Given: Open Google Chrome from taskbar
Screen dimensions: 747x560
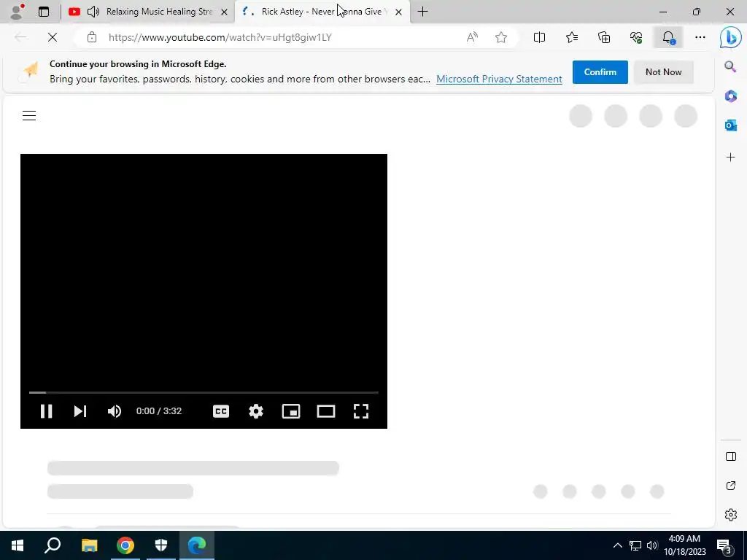Looking at the screenshot, I should pos(125,545).
